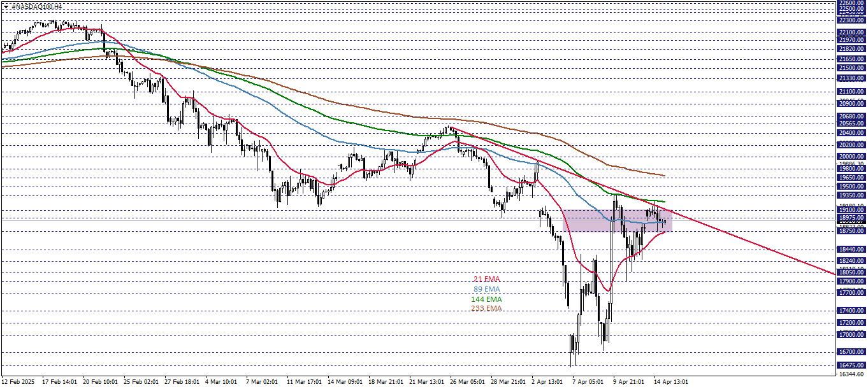Click the 28 Mar 21:01 time label
868x389 pixels.
click(507, 382)
